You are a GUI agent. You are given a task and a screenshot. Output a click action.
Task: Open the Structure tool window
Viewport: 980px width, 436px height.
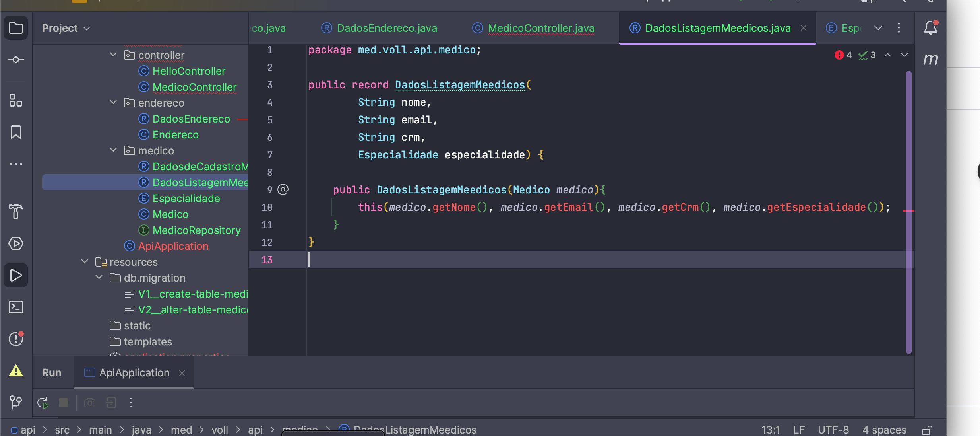(16, 100)
